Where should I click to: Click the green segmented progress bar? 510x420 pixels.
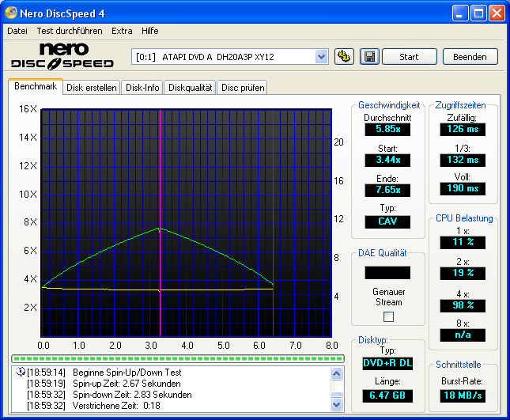coord(178,358)
